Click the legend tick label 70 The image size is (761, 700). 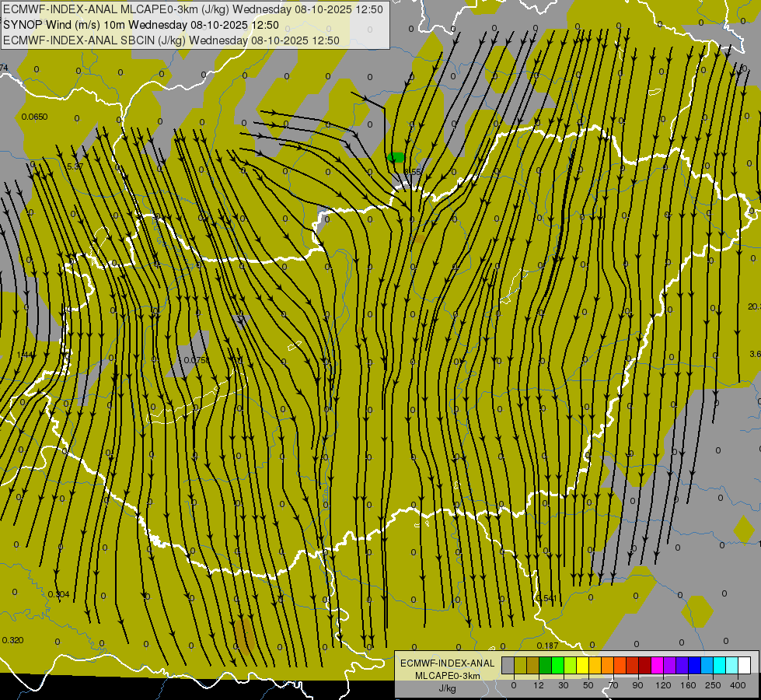pyautogui.click(x=613, y=685)
